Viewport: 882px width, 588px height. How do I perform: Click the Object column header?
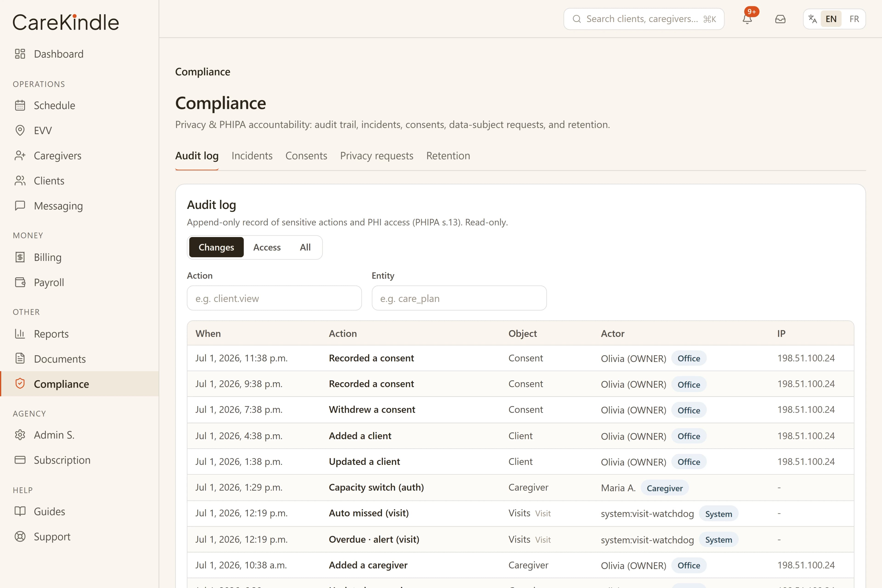coord(522,333)
